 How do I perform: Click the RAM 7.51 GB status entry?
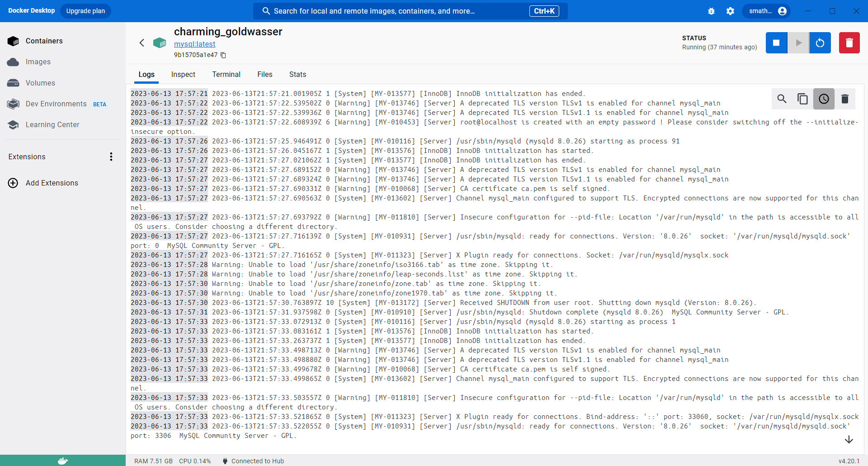pyautogui.click(x=153, y=461)
